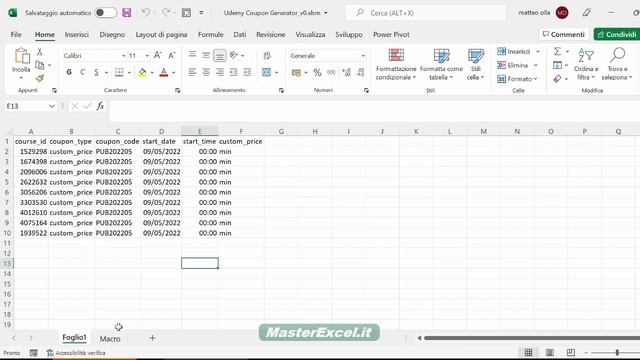Viewport: 640px width, 360px height.
Task: Switch to the Sviluppo tab
Action: [349, 35]
